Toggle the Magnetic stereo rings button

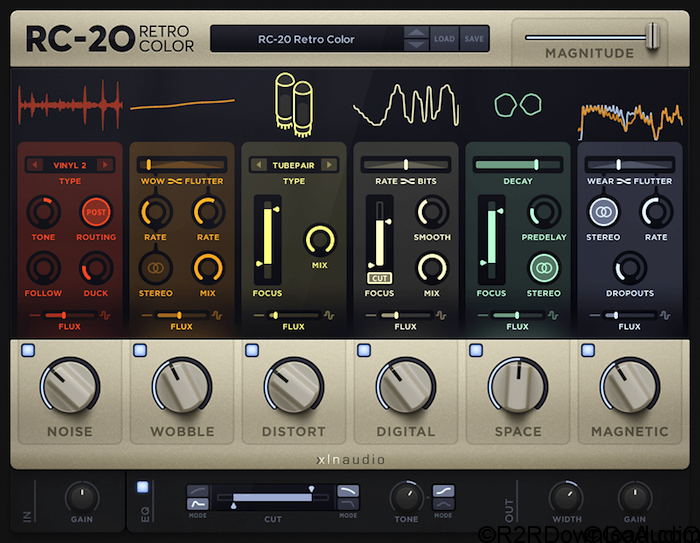(x=603, y=212)
